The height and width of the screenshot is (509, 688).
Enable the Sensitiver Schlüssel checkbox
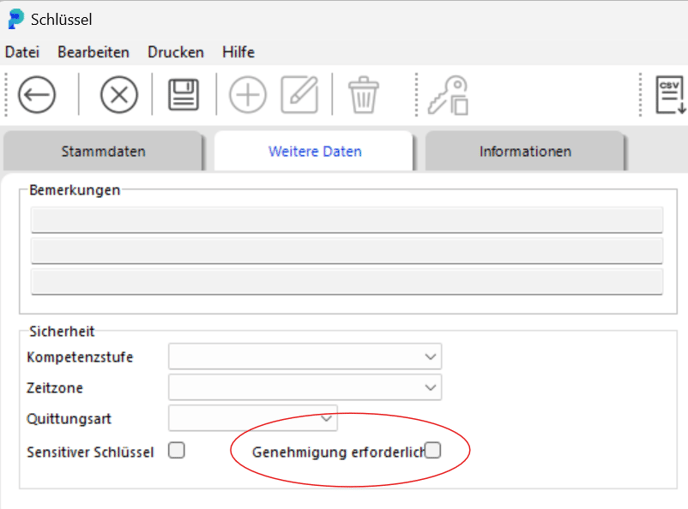[x=176, y=451]
